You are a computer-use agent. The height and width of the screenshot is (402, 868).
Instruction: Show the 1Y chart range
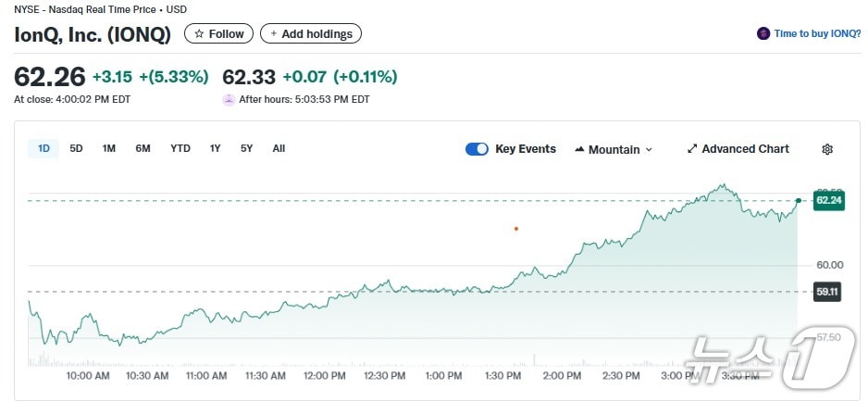click(215, 148)
